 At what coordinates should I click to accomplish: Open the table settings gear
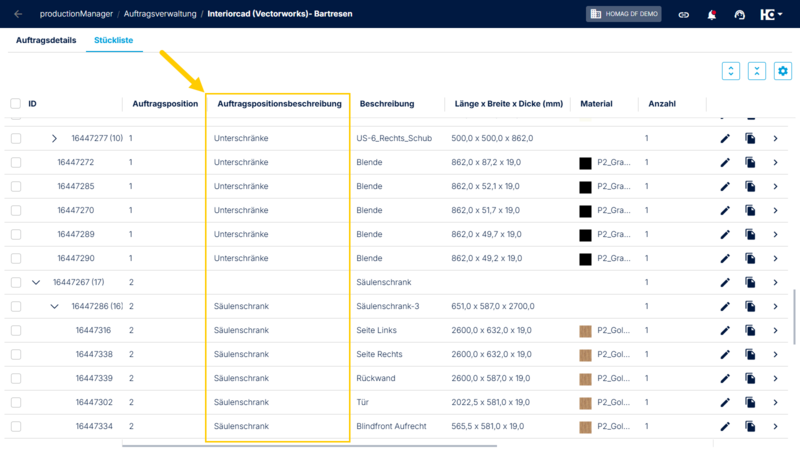(x=782, y=71)
